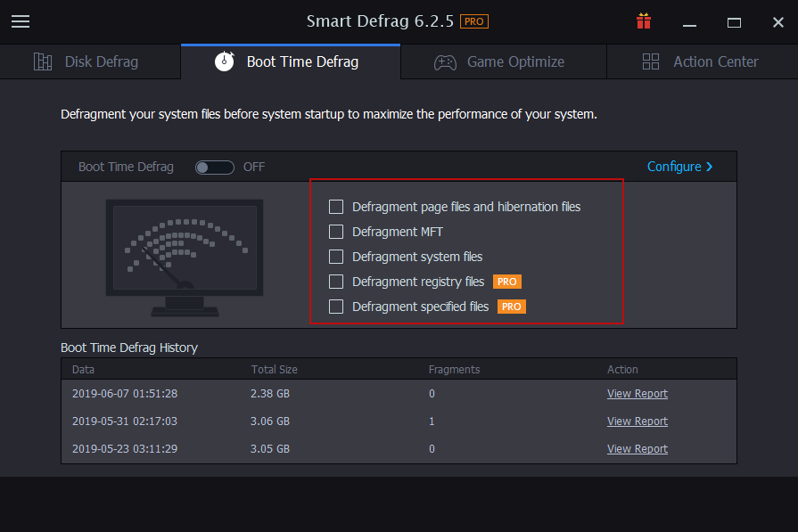
Task: Check Defragment page files and hibernation files
Action: coord(336,207)
